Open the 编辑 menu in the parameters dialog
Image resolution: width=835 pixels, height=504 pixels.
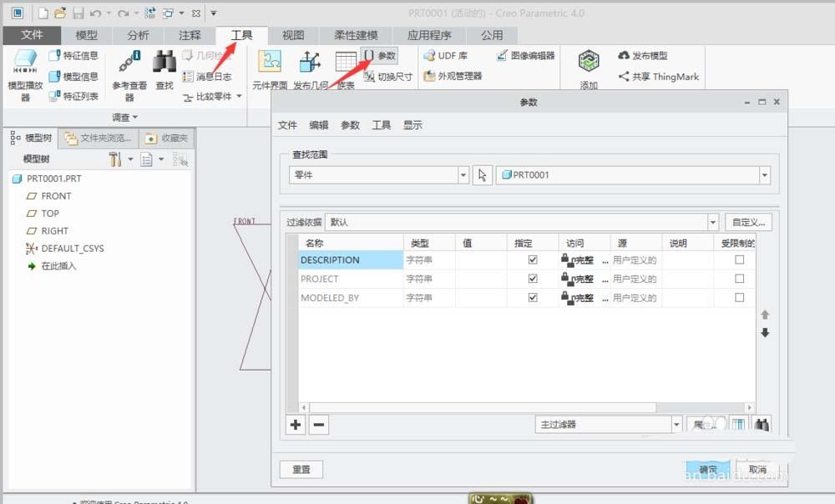click(x=318, y=125)
